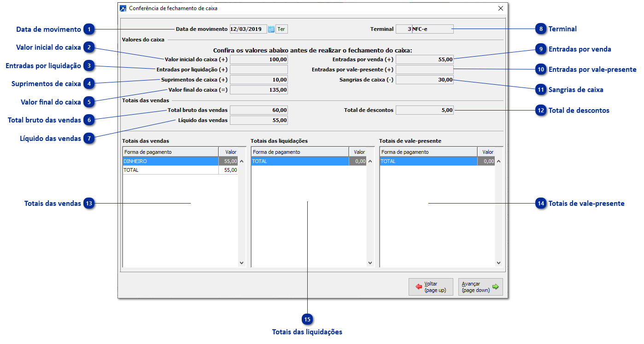Click Forma de pagamento header in Totais de vale-presente
Viewport: 644px width, 344px height.
click(428, 152)
